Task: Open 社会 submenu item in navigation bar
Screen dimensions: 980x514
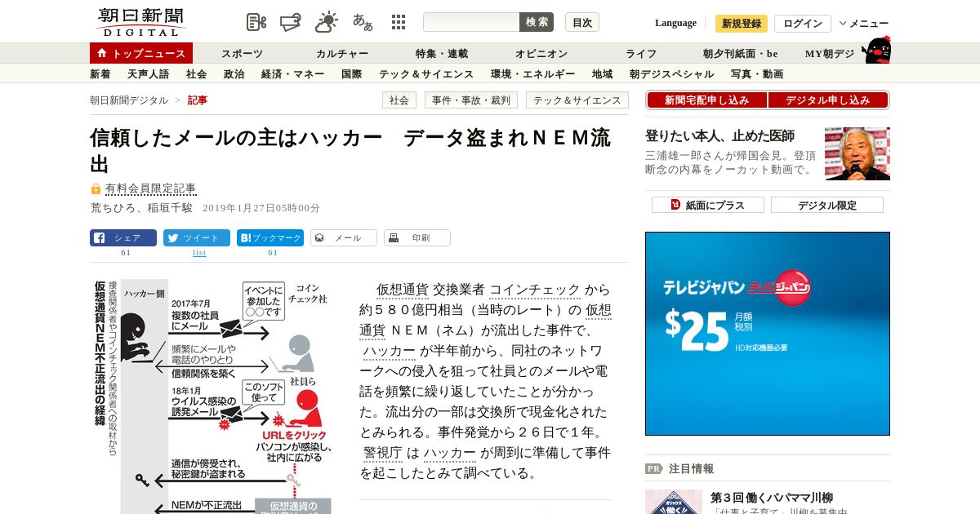Action: 196,74
